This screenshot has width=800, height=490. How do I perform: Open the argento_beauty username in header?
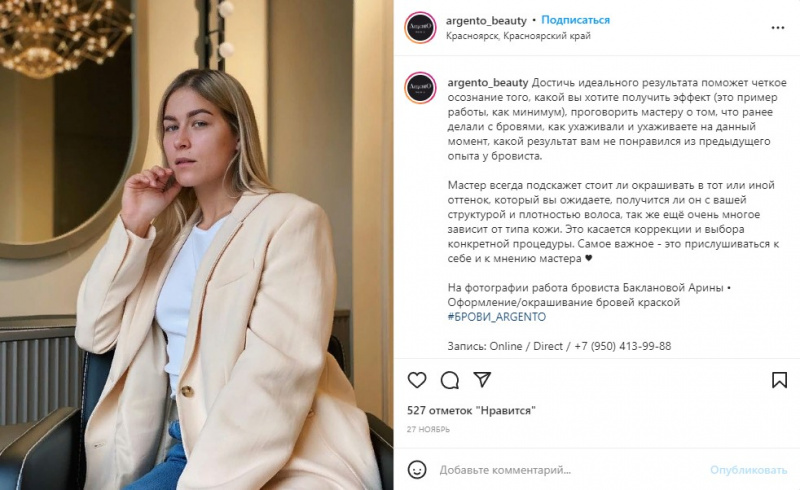tap(486, 21)
